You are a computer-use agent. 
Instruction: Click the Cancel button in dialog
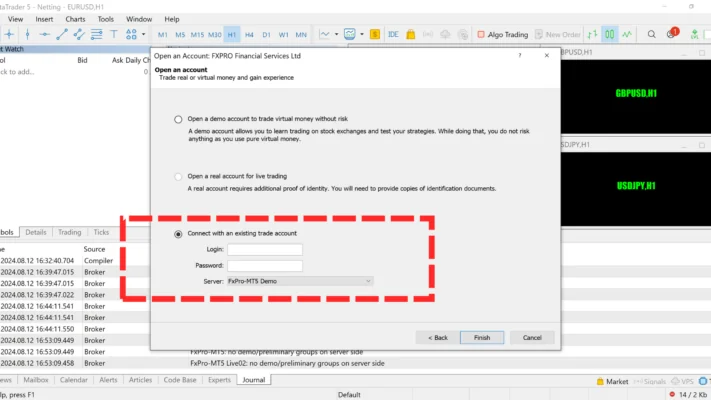532,338
